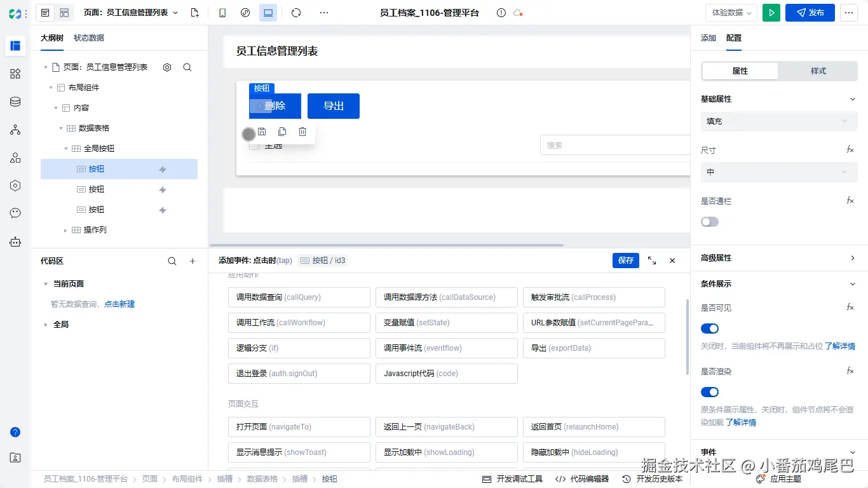Screen dimensions: 868x488
Task: Open the workflow tree icon in left sidebar
Action: click(15, 130)
